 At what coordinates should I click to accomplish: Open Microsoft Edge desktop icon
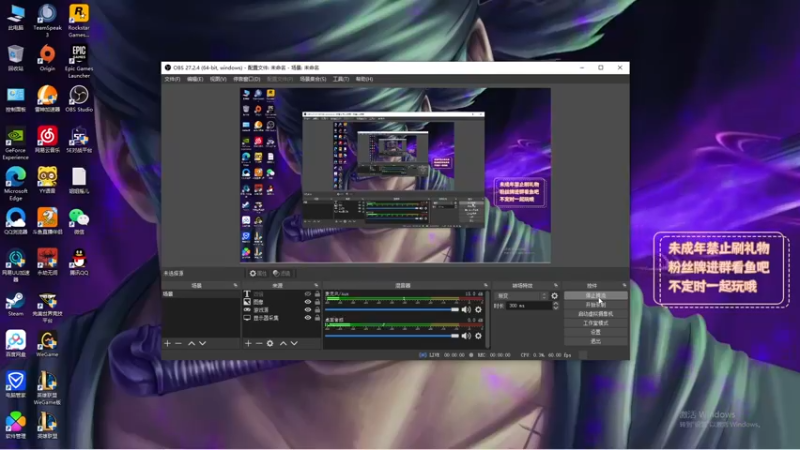pyautogui.click(x=15, y=184)
